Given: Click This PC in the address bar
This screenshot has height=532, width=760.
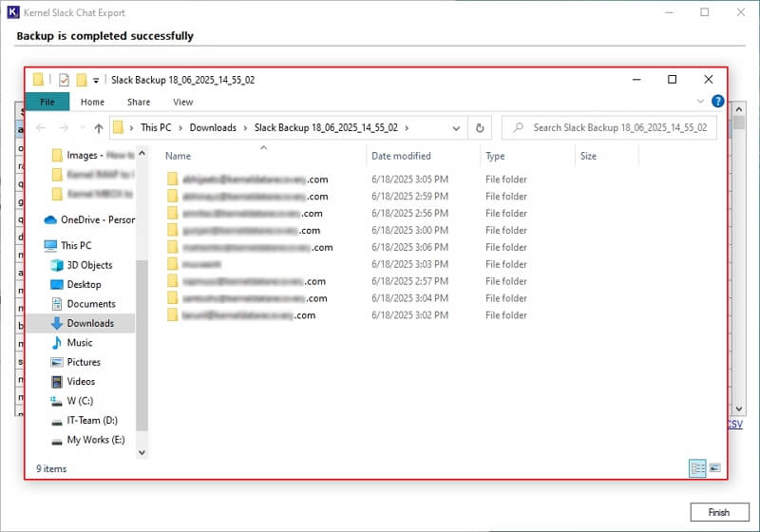Looking at the screenshot, I should coord(156,128).
